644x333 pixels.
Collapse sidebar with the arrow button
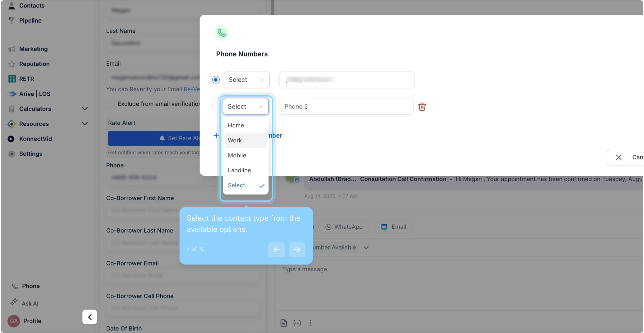[x=90, y=317]
